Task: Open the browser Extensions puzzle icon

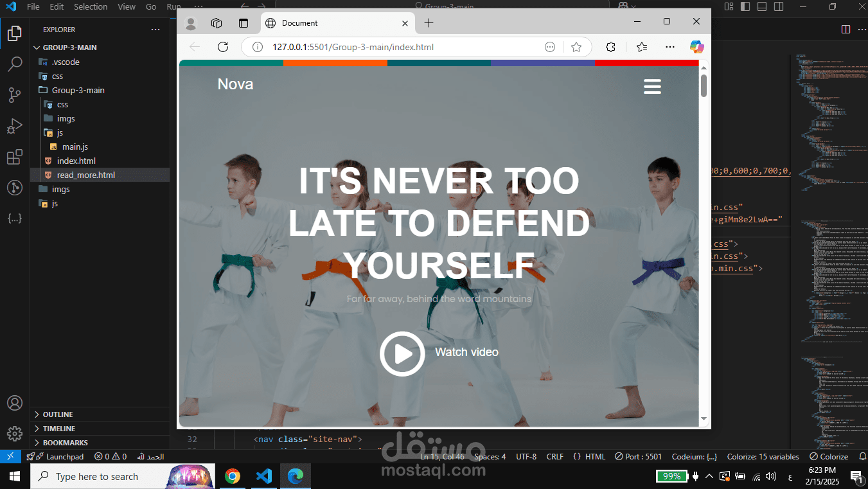Action: tap(611, 47)
